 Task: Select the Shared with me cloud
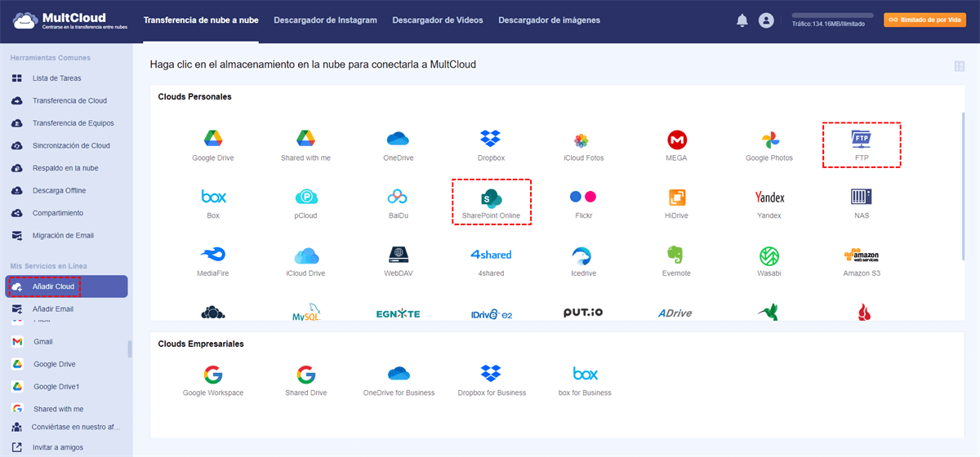click(x=305, y=145)
